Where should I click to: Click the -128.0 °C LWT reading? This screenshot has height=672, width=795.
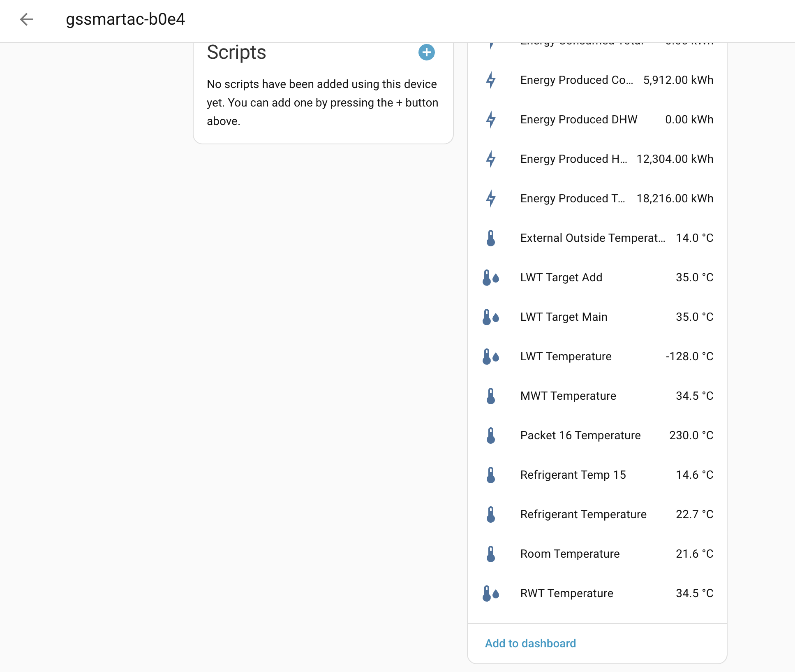[689, 357]
